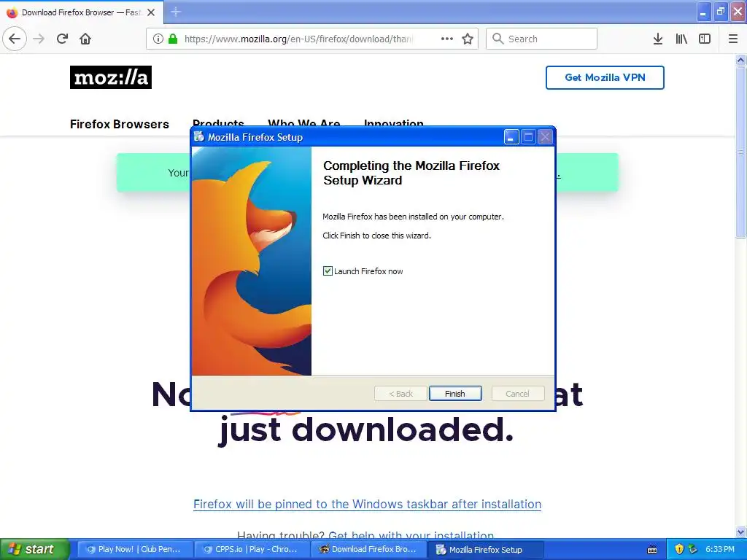Toggle the sidebar view icon

(x=705, y=39)
